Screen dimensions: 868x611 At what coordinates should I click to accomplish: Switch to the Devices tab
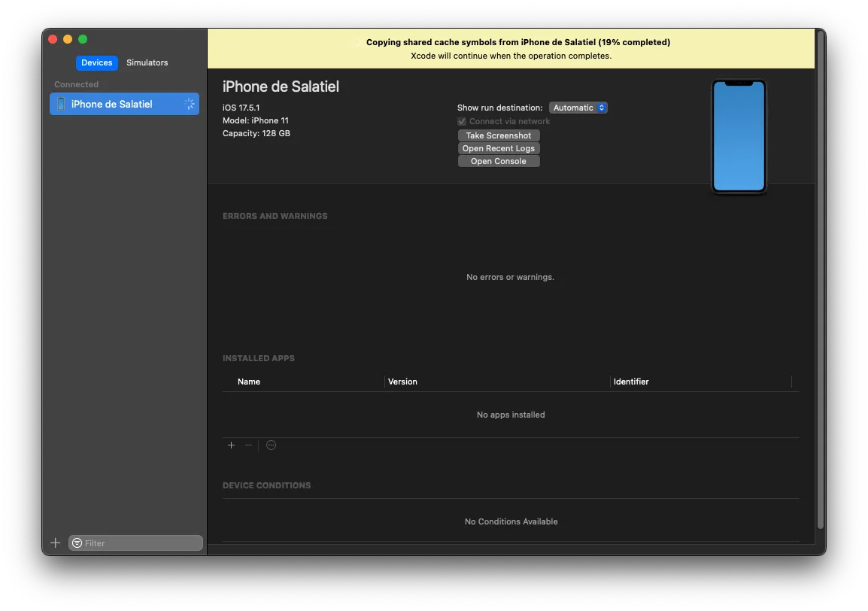97,62
